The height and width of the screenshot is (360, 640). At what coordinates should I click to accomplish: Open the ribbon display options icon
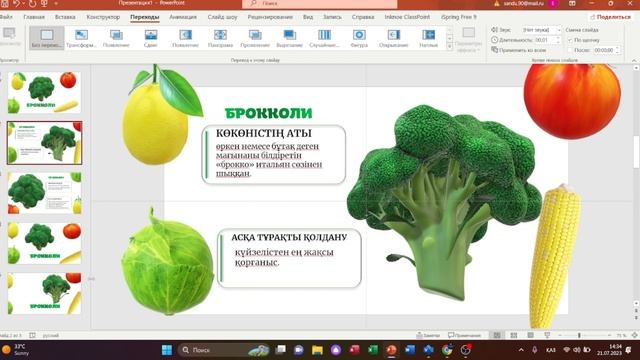tap(572, 3)
